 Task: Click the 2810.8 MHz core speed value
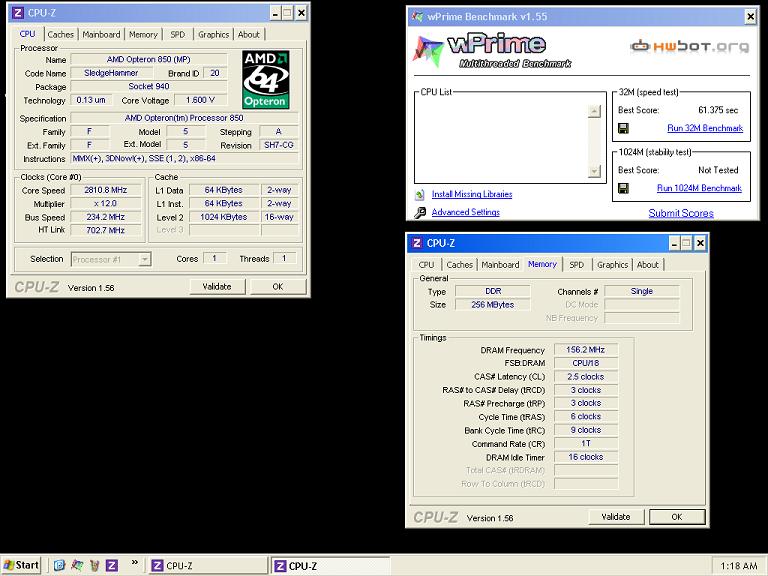click(x=105, y=190)
